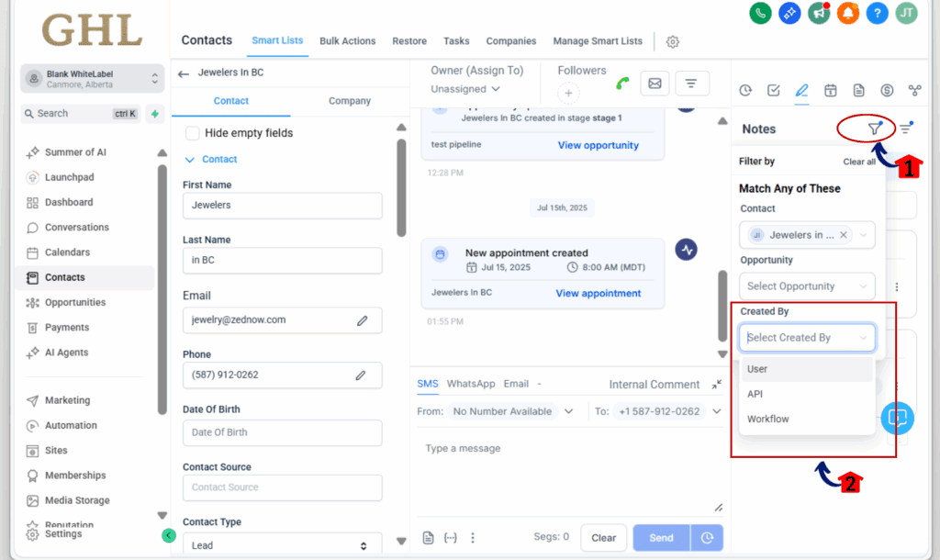Switch to the WhatsApp tab
Image resolution: width=940 pixels, height=560 pixels.
pyautogui.click(x=471, y=384)
